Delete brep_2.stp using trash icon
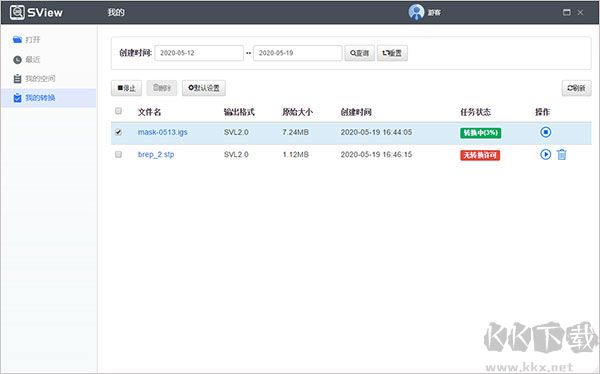Image resolution: width=600 pixels, height=374 pixels. click(x=562, y=155)
